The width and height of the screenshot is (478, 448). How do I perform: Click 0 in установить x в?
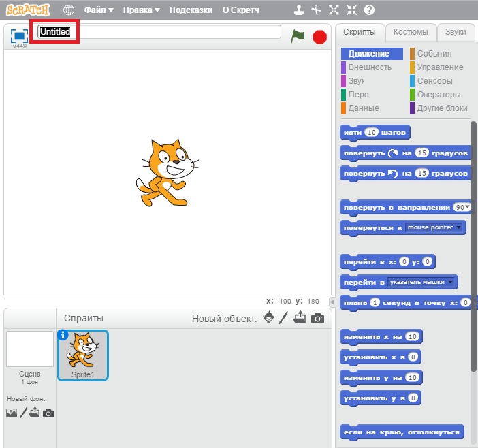tap(413, 357)
